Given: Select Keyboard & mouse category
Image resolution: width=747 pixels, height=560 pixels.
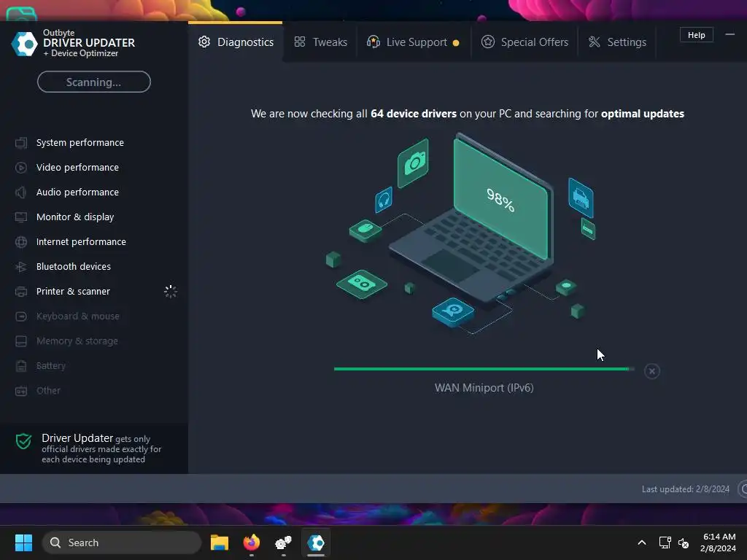Looking at the screenshot, I should coord(77,316).
